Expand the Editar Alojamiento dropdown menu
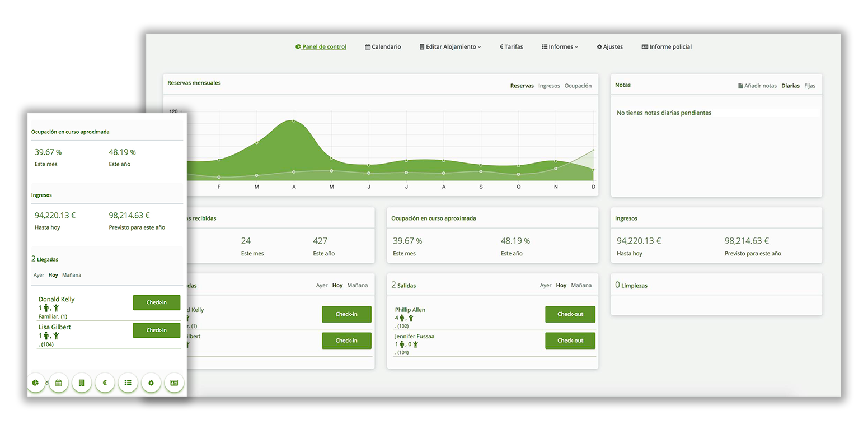This screenshot has height=438, width=868. point(450,47)
